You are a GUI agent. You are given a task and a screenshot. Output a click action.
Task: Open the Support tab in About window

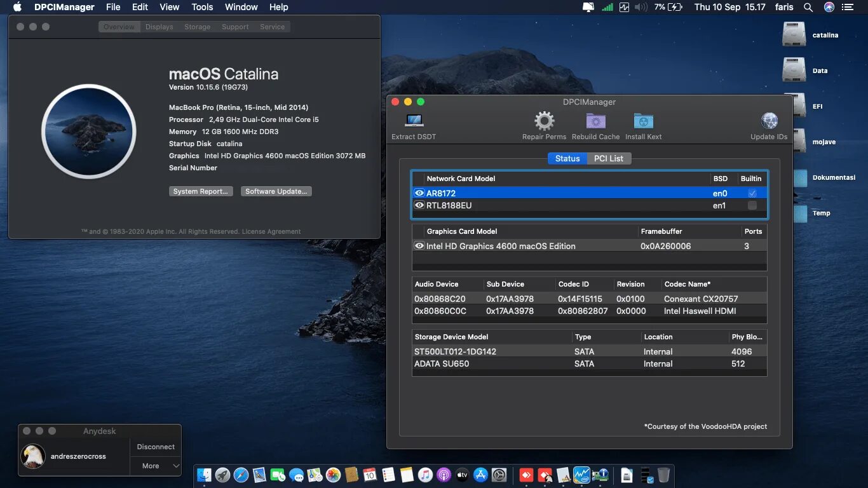coord(235,27)
